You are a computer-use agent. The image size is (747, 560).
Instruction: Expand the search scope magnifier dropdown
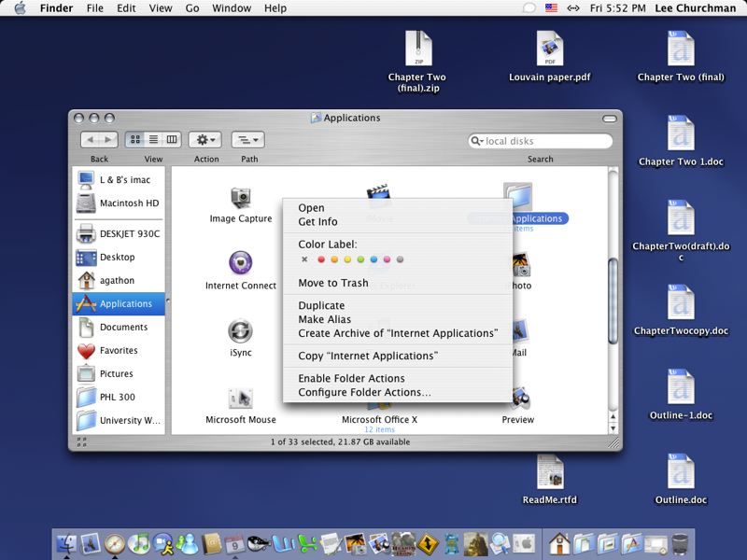(477, 142)
